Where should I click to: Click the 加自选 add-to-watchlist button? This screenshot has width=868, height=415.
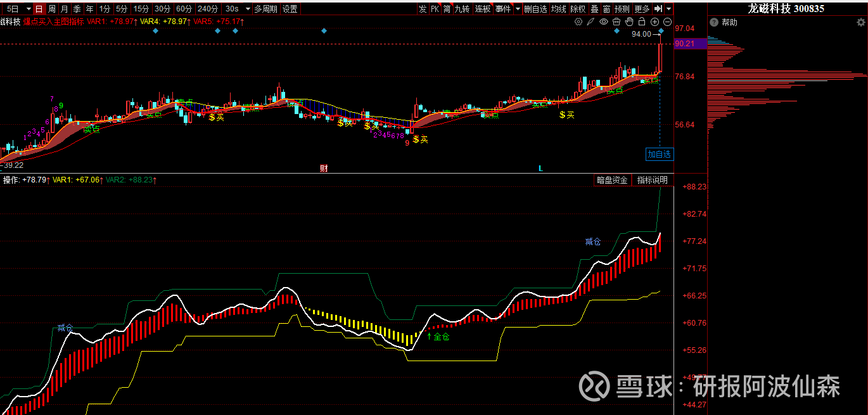click(659, 154)
